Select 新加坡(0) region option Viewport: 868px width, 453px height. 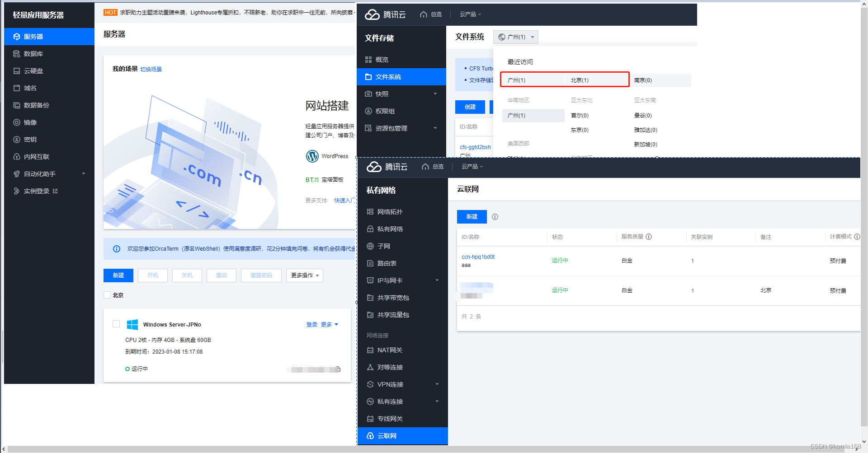(646, 145)
